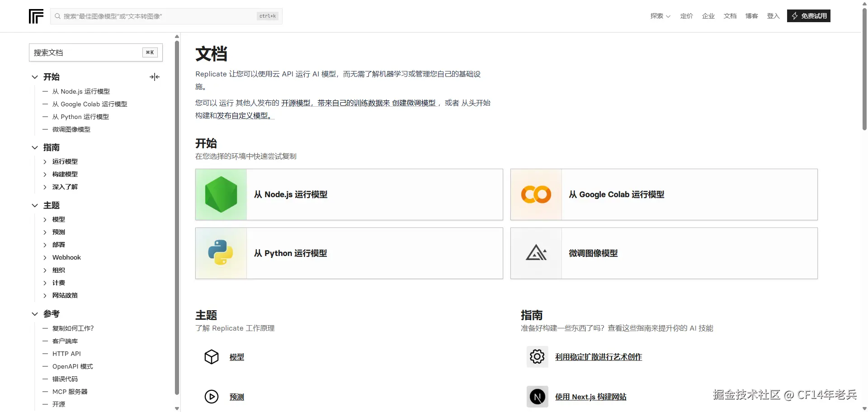Open the 从 Node.js 运行模型 card title
The image size is (868, 412).
pyautogui.click(x=291, y=194)
